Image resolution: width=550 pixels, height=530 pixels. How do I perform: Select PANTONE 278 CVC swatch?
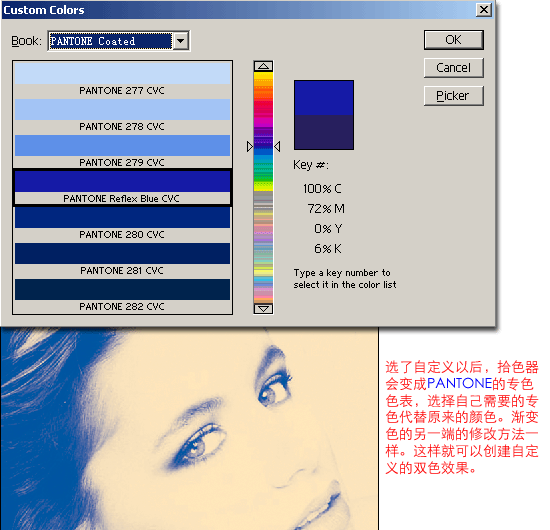[x=122, y=115]
